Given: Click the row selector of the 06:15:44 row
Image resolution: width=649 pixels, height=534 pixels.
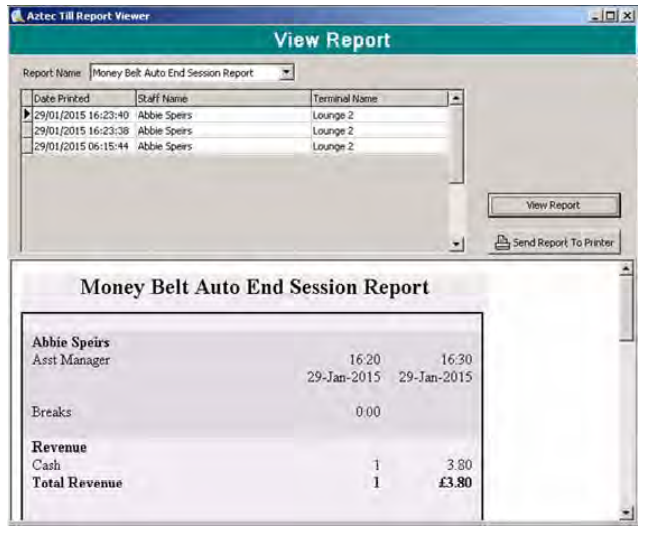Looking at the screenshot, I should [27, 146].
